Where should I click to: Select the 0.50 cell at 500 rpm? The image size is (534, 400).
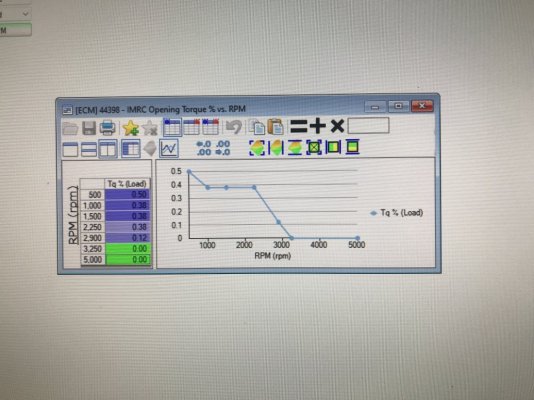[127, 194]
